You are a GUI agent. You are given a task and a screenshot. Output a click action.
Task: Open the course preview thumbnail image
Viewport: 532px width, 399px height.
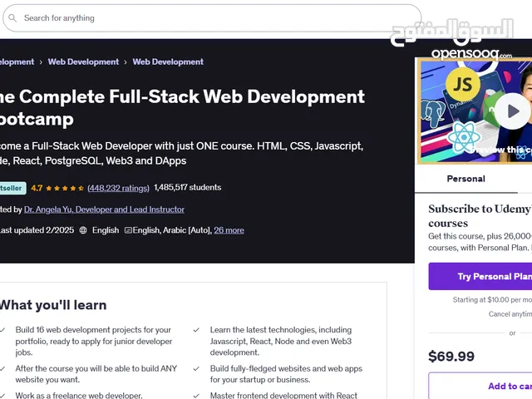click(x=475, y=111)
